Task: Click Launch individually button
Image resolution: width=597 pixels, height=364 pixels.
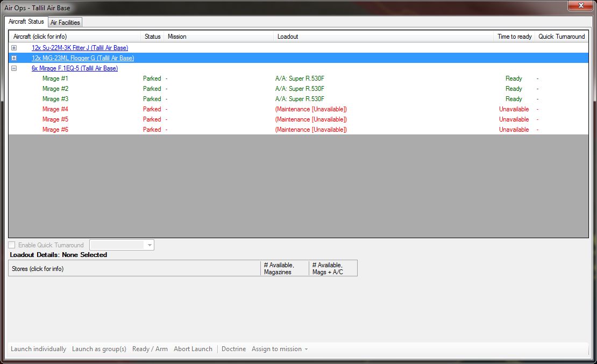Action: tap(38, 349)
